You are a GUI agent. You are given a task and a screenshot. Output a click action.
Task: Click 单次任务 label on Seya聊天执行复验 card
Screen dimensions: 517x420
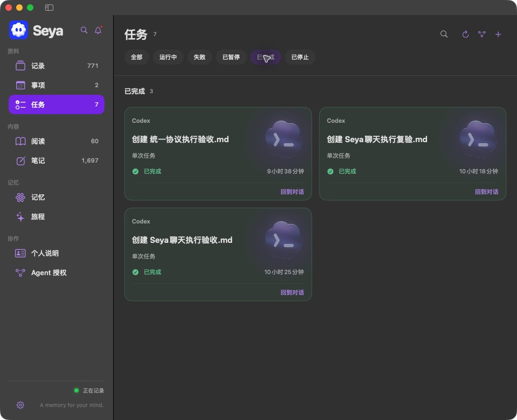[338, 156]
